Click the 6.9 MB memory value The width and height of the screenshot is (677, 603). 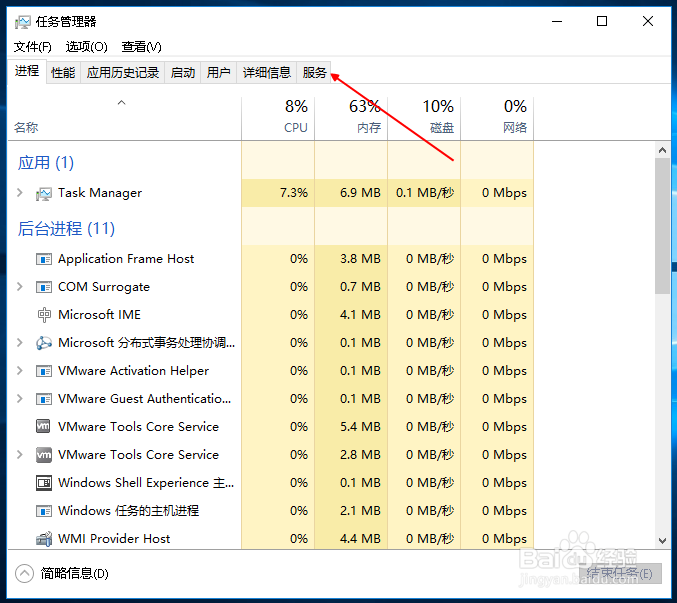[360, 193]
